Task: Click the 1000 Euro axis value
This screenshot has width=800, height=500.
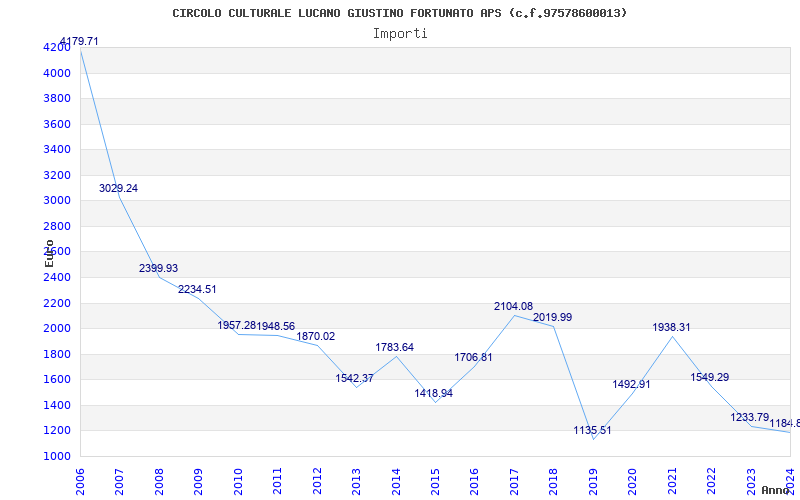Action: [57, 457]
